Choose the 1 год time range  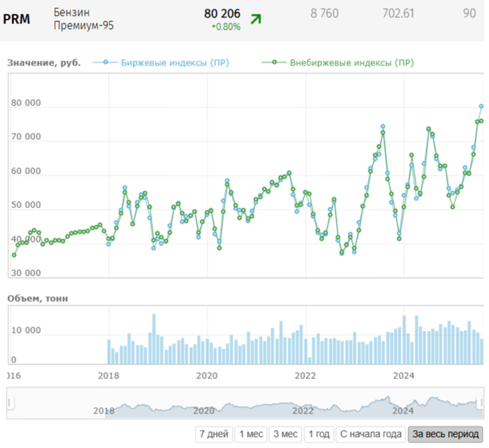click(319, 434)
